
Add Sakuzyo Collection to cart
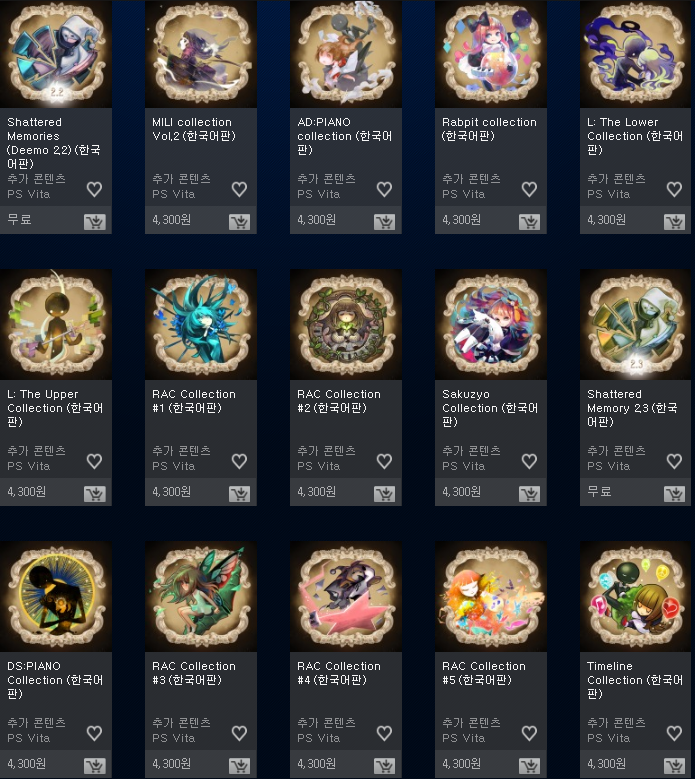(530, 493)
